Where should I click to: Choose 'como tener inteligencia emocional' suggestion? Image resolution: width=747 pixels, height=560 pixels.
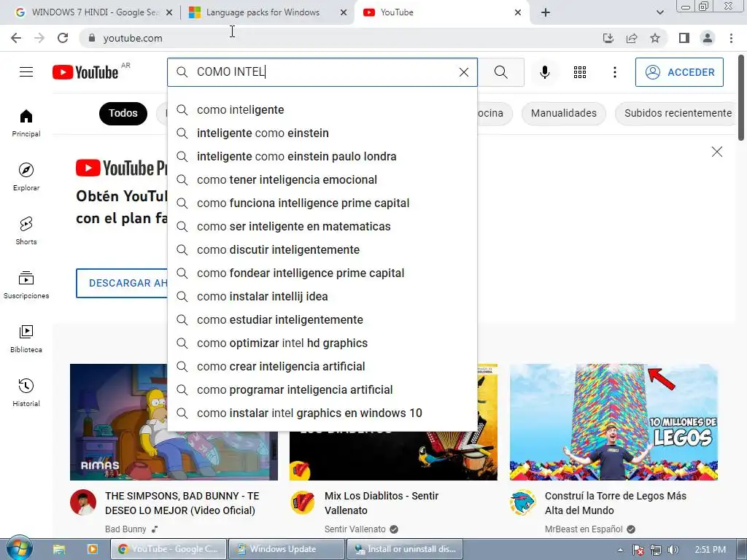tap(322, 179)
